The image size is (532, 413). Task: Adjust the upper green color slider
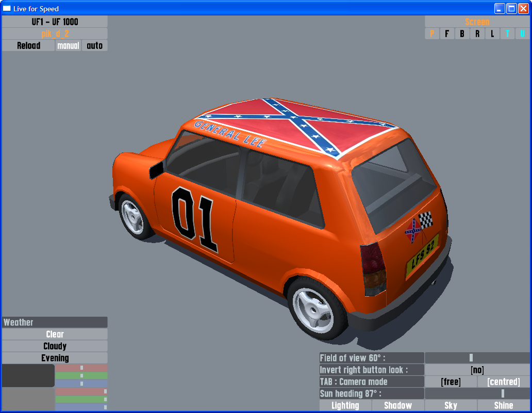[x=81, y=375]
